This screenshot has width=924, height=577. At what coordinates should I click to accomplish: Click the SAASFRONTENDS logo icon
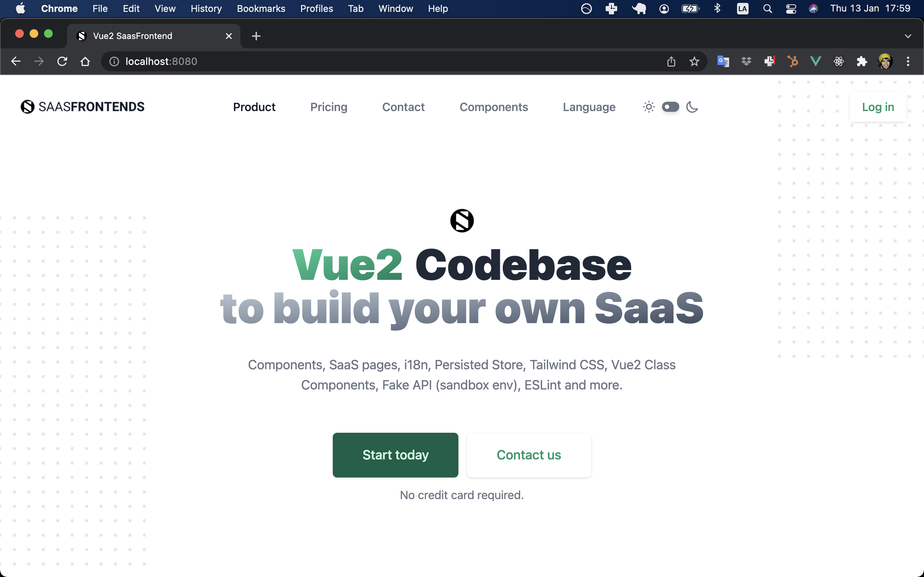click(x=27, y=106)
